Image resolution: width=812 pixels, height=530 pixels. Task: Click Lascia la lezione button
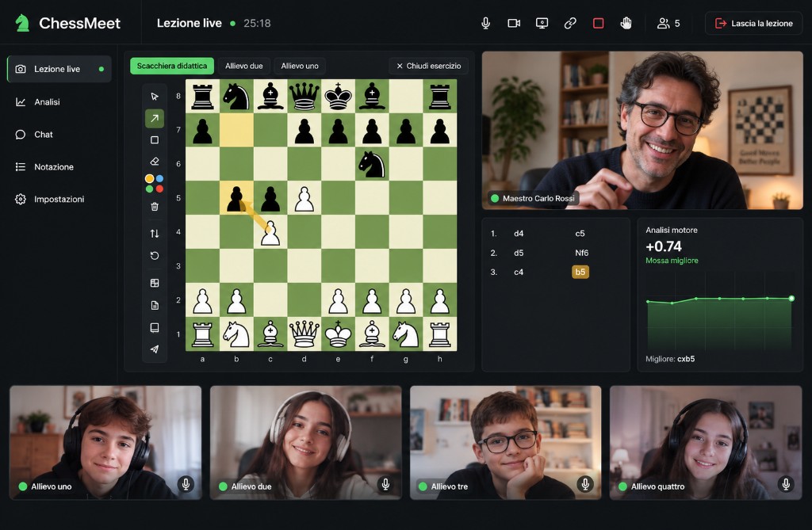pos(753,23)
